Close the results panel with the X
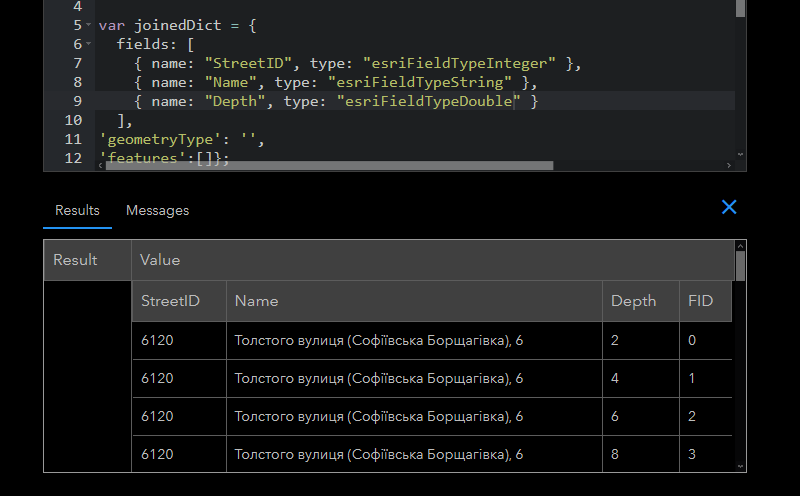Viewport: 800px width, 496px height. coord(729,207)
